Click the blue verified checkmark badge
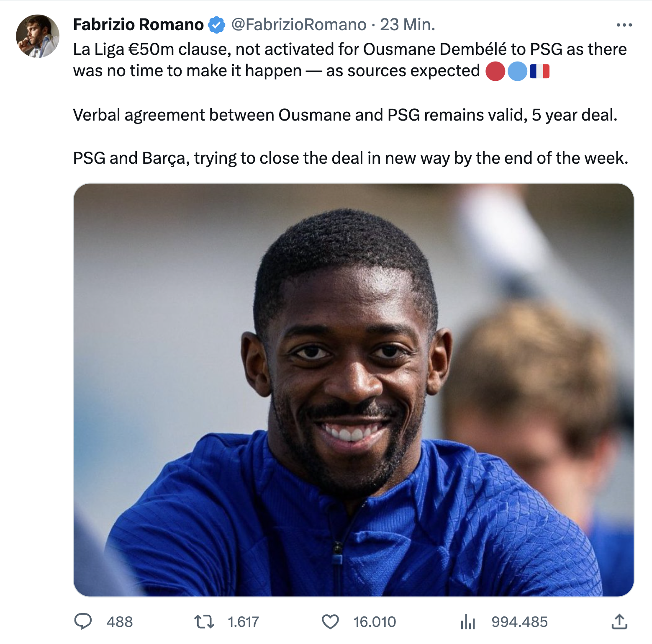This screenshot has height=644, width=652. pyautogui.click(x=216, y=25)
